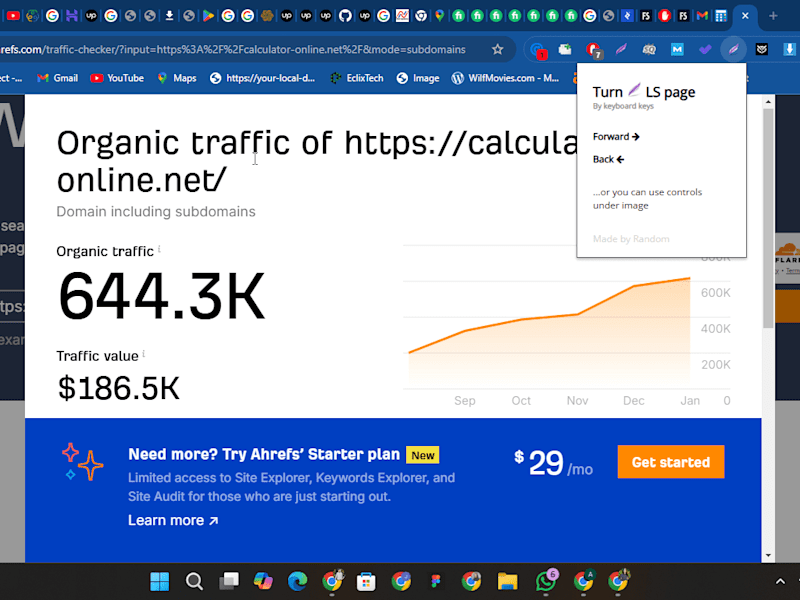Bookmark this page with the star icon
The width and height of the screenshot is (800, 600).
tap(497, 49)
